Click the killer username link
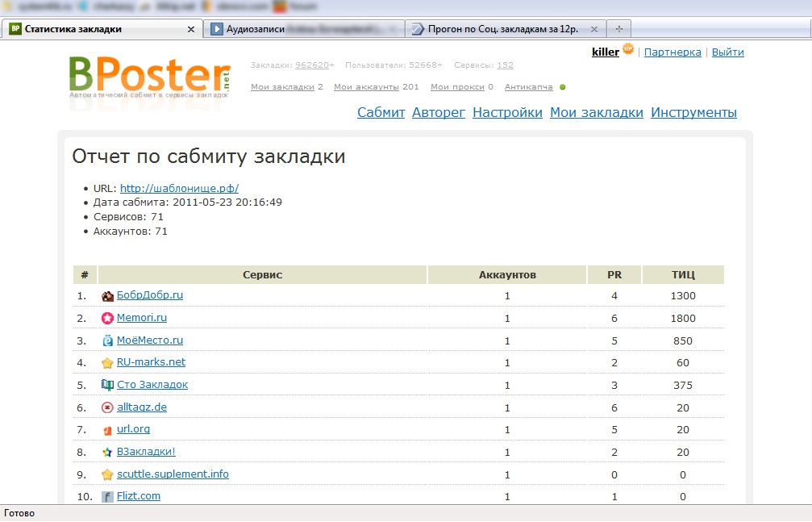The width and height of the screenshot is (812, 522). coord(606,52)
